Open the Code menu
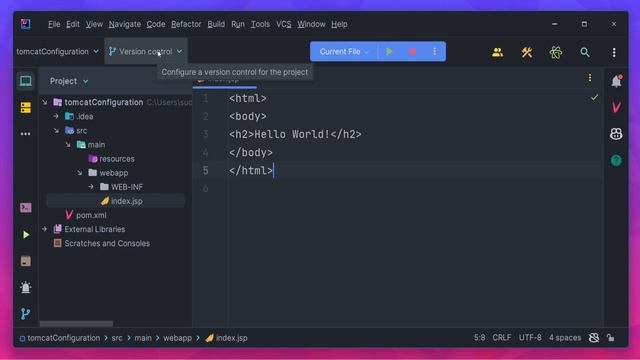This screenshot has width=640, height=360. pos(156,24)
